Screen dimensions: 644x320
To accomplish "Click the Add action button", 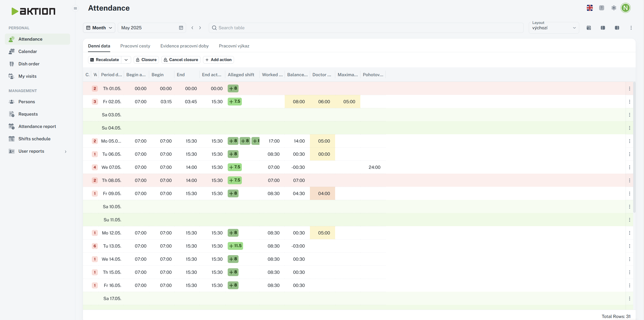I will point(218,60).
